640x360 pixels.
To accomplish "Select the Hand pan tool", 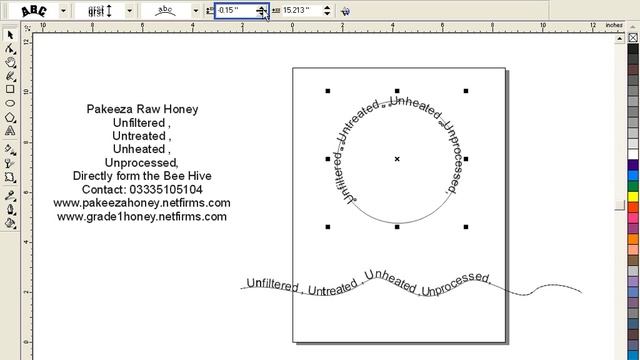I will coord(10,62).
